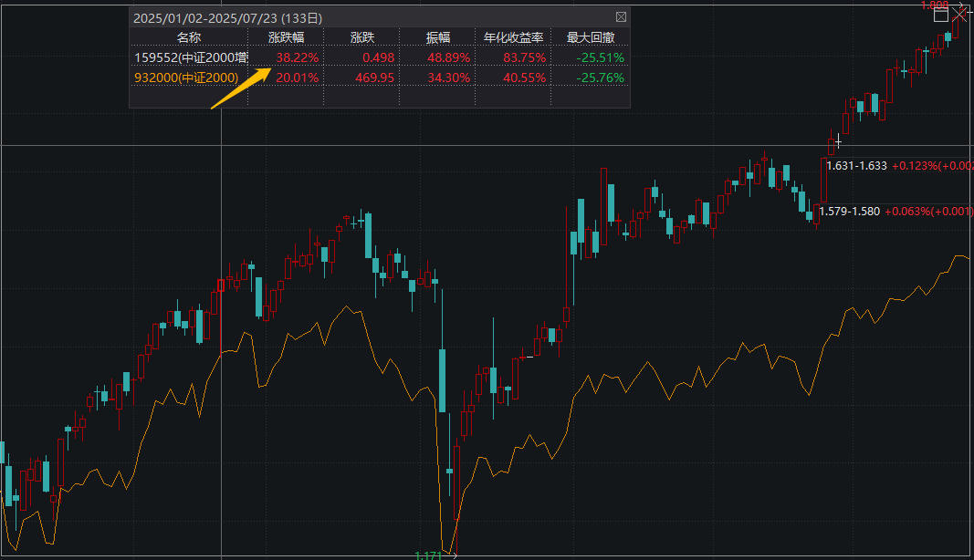Click the 2025/01/02-2025/07/23 date range label
This screenshot has height=560, width=974.
230,16
